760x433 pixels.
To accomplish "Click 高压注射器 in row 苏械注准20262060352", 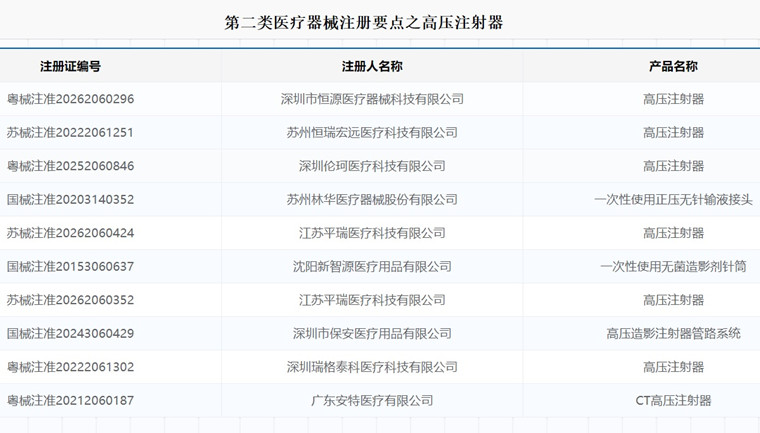I will [673, 300].
